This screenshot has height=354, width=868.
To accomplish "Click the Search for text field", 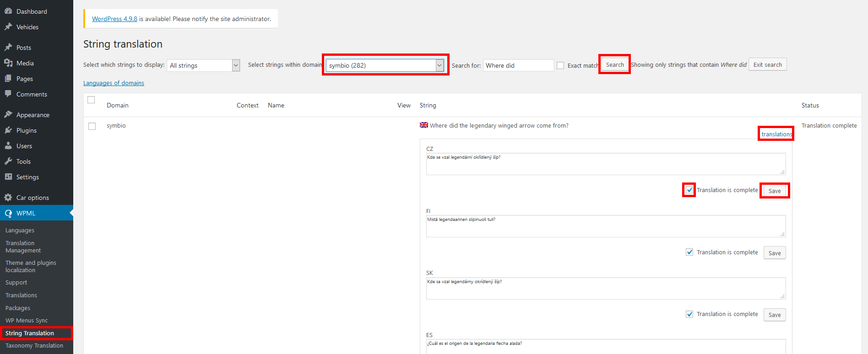I will (518, 65).
